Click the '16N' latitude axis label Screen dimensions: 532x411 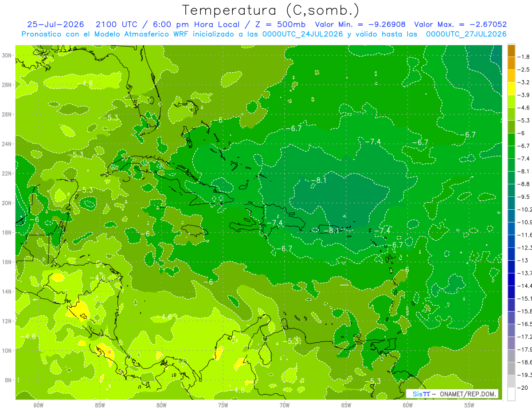pos(8,262)
